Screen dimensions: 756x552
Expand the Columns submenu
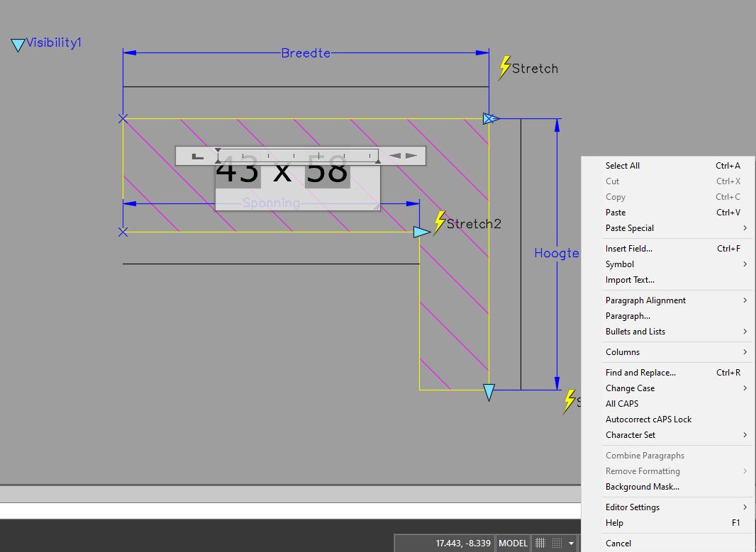622,352
